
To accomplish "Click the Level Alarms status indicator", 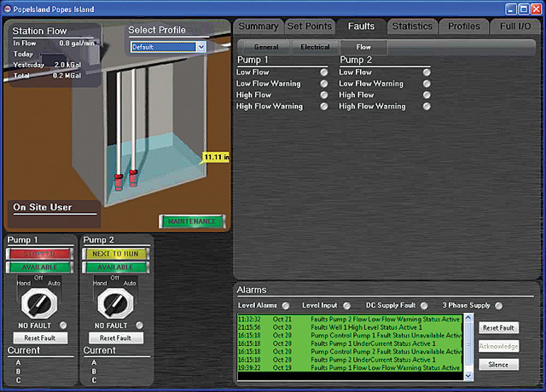I will (x=286, y=305).
